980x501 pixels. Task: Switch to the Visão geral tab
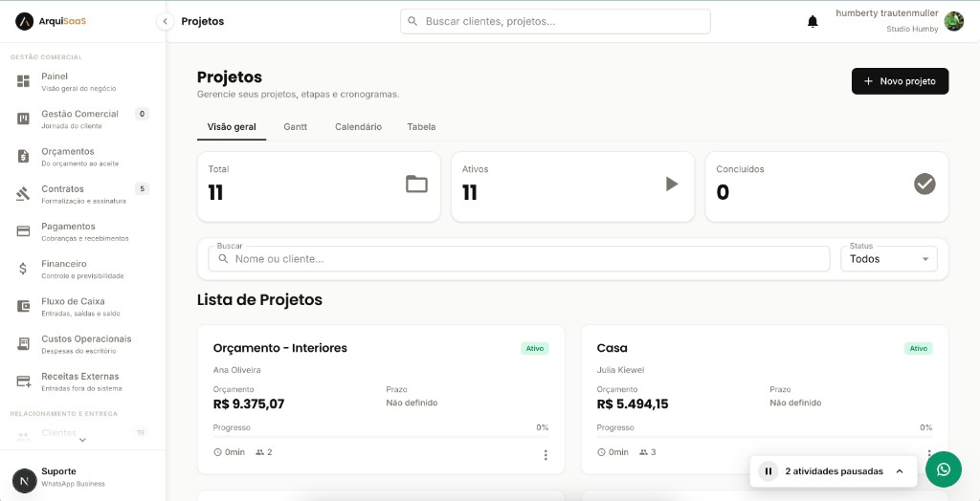click(232, 127)
